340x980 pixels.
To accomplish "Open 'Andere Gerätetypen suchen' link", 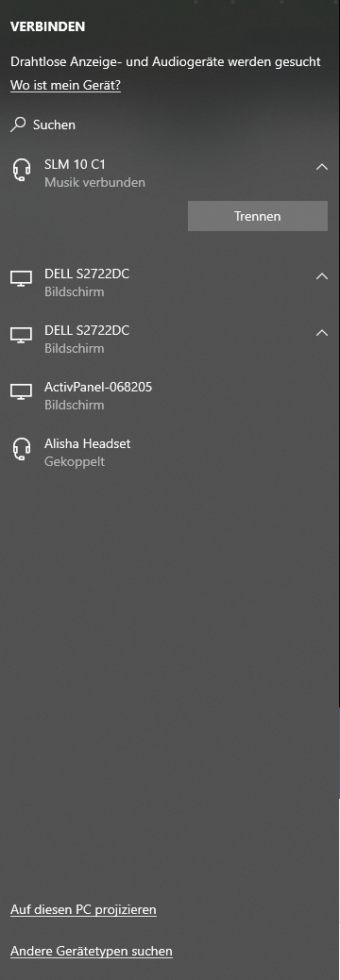I will coord(92,952).
